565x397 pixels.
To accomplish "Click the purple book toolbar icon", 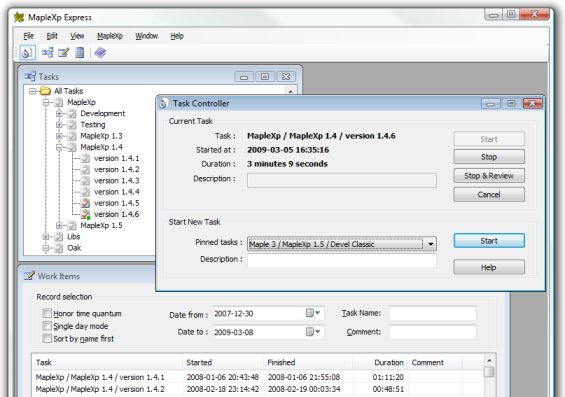I will [100, 53].
